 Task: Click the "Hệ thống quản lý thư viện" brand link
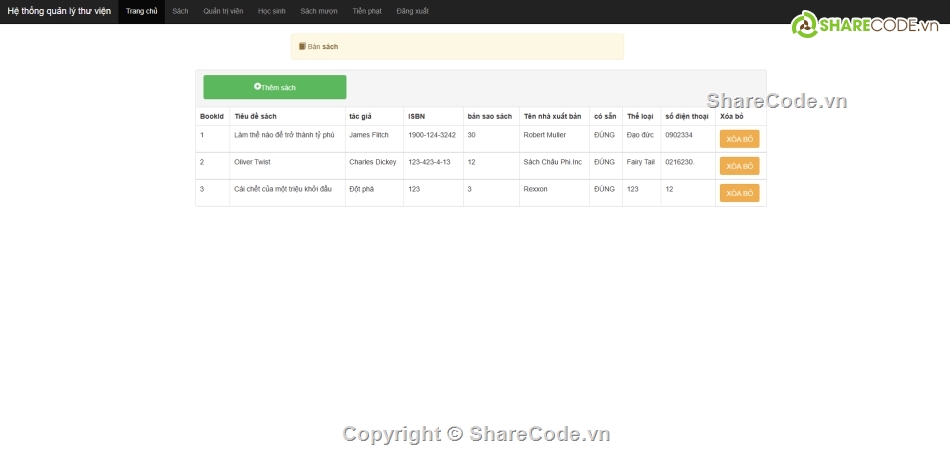[x=59, y=12]
